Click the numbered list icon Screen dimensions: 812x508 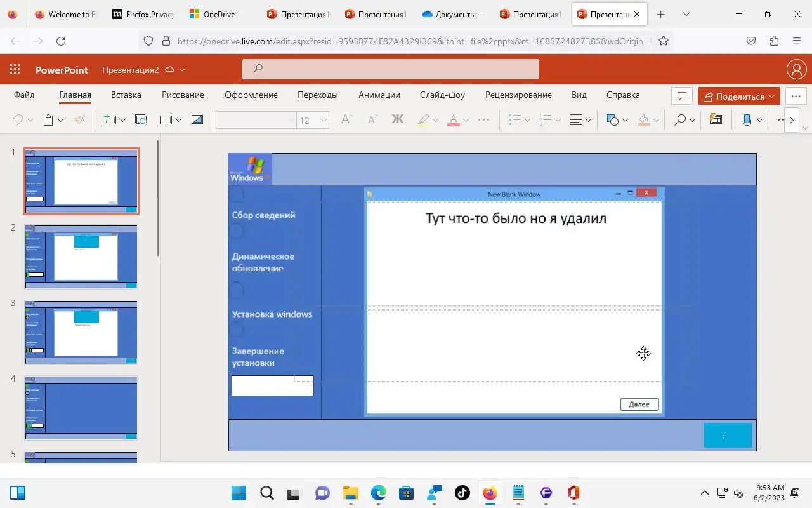point(546,119)
